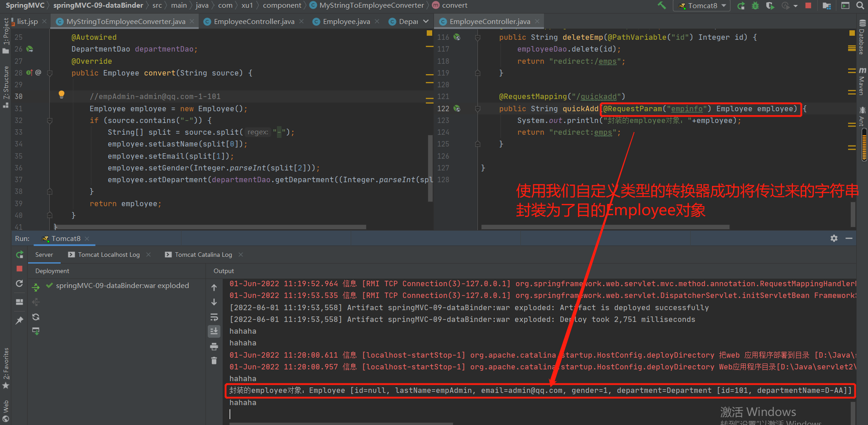Stop server in Run panel sidebar
Screen dimensions: 868x425
pyautogui.click(x=19, y=269)
